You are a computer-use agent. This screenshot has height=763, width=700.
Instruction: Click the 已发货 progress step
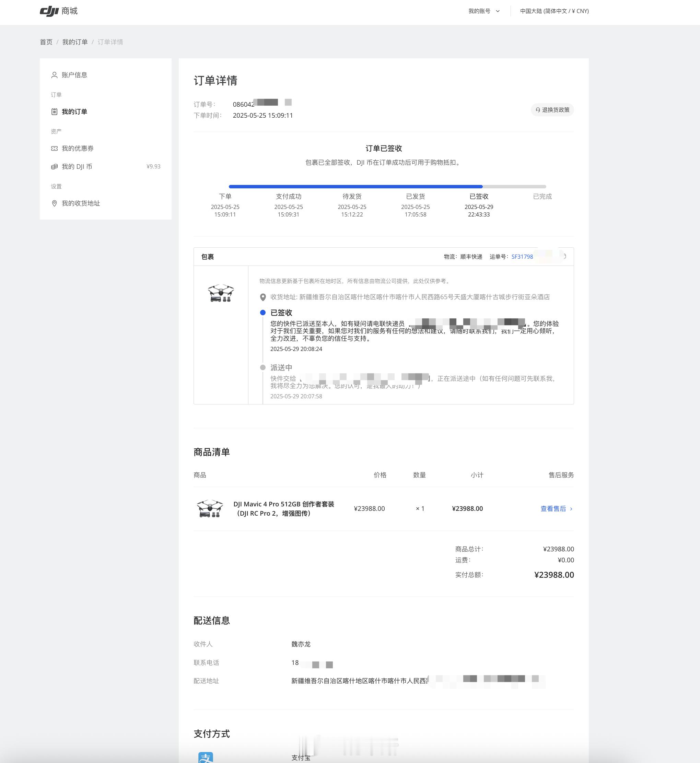pos(416,197)
